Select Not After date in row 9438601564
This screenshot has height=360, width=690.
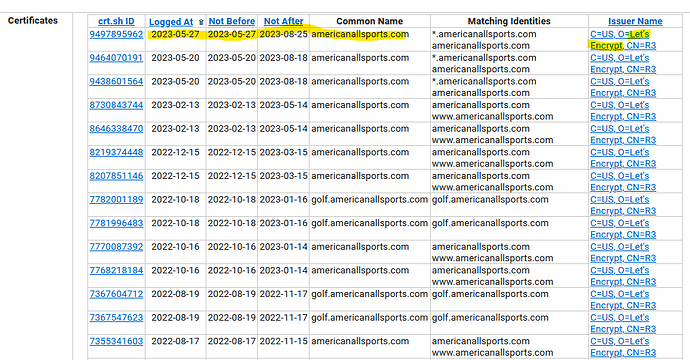point(283,81)
